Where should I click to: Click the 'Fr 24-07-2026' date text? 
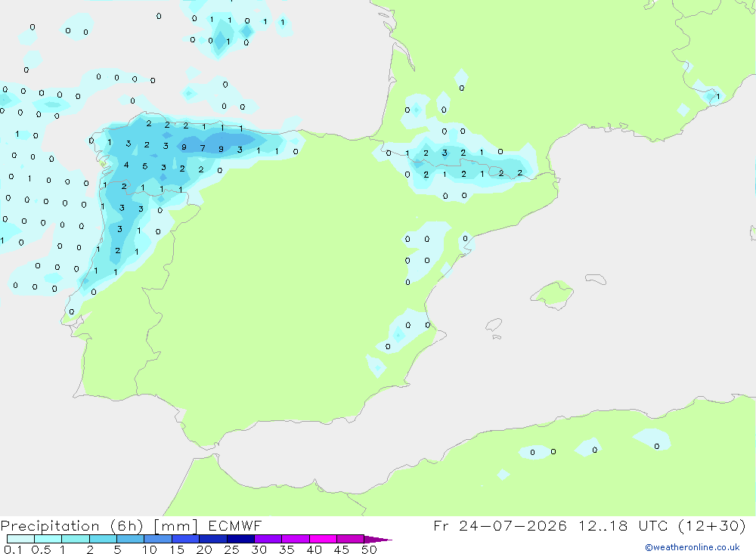click(500, 525)
